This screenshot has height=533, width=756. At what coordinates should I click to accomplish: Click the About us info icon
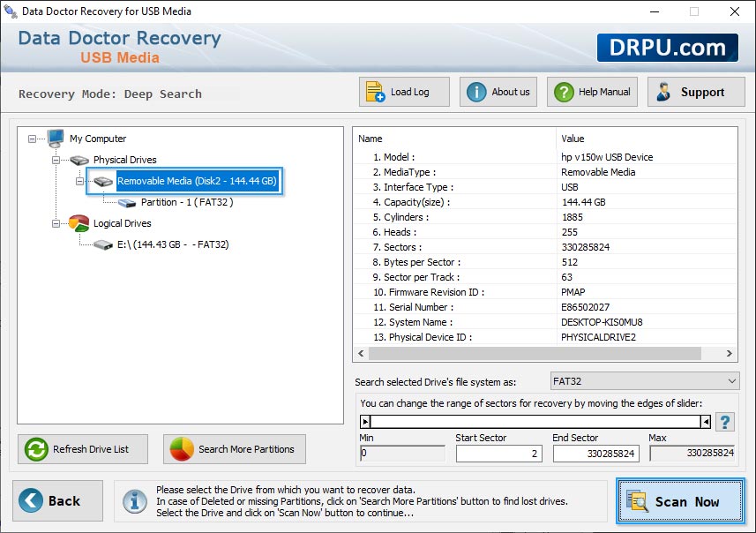[476, 92]
